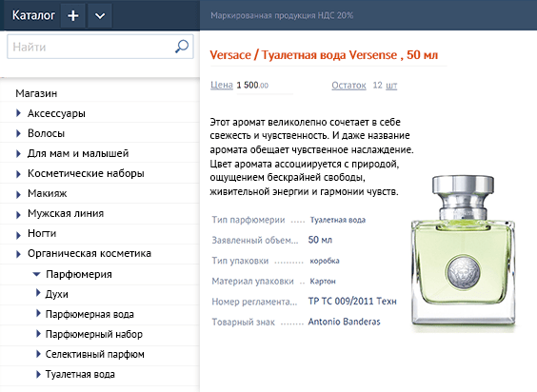Select the Парфюмерия category label
Viewport: 537px width, 392px height.
(79, 274)
